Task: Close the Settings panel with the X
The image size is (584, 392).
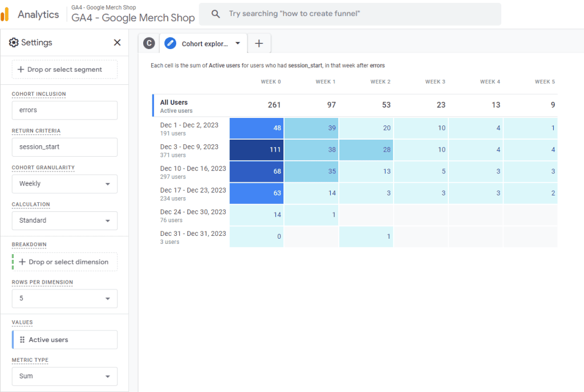Action: 117,42
